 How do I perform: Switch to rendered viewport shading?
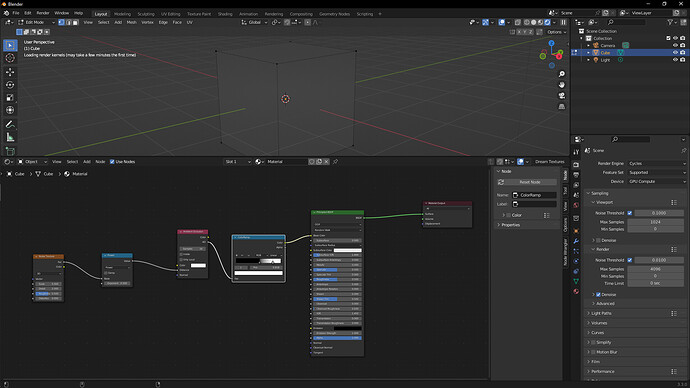pos(547,22)
